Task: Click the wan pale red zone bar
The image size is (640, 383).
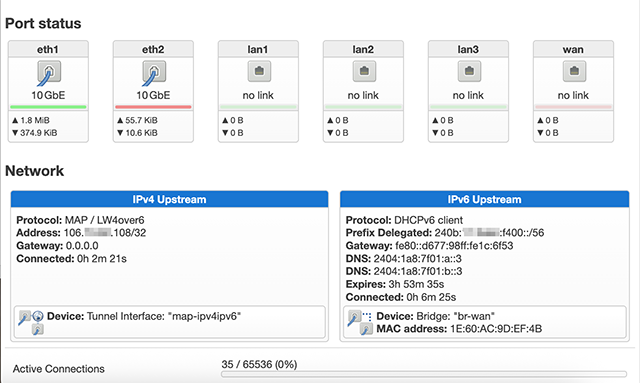Action: [x=573, y=107]
